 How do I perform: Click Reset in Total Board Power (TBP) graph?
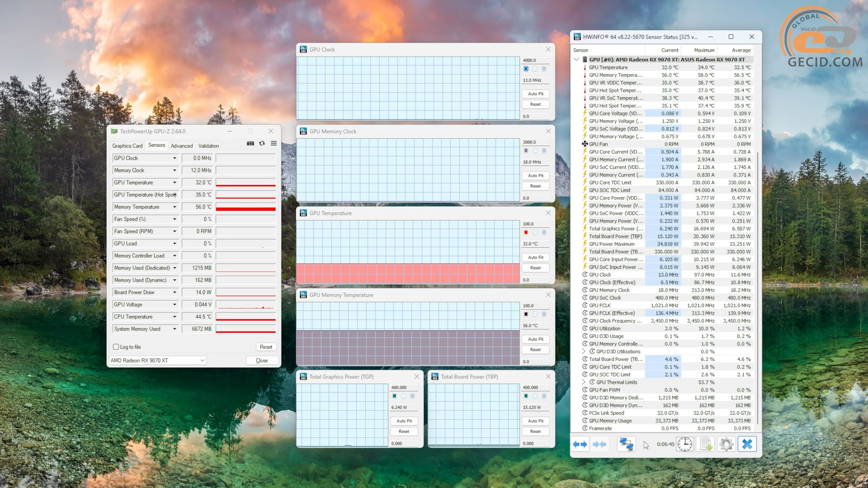pyautogui.click(x=536, y=432)
